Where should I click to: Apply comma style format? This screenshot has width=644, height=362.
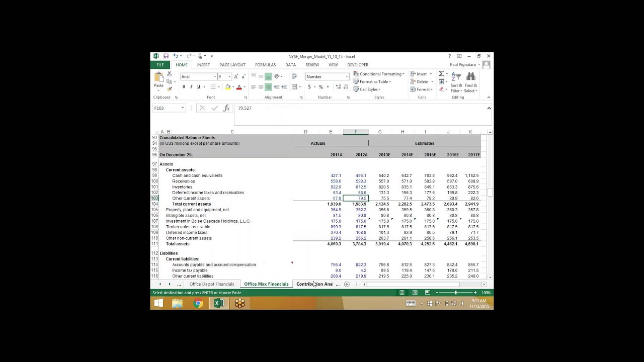328,87
